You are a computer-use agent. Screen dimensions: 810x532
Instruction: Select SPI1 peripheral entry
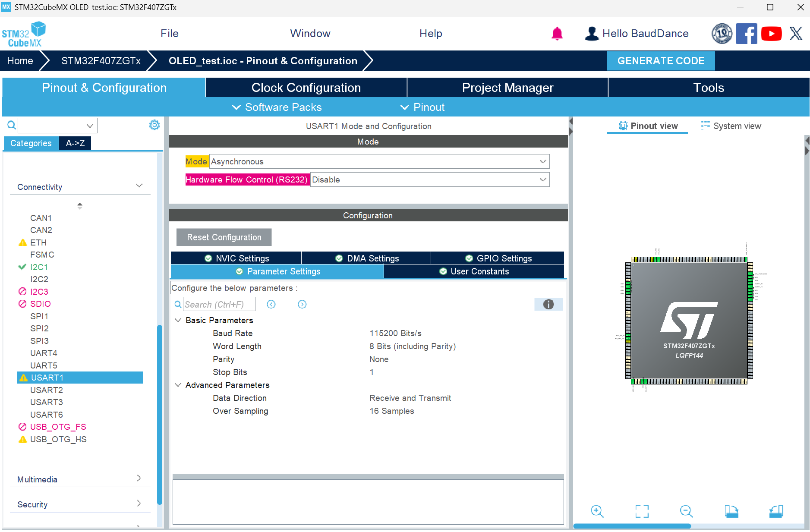[x=39, y=316]
